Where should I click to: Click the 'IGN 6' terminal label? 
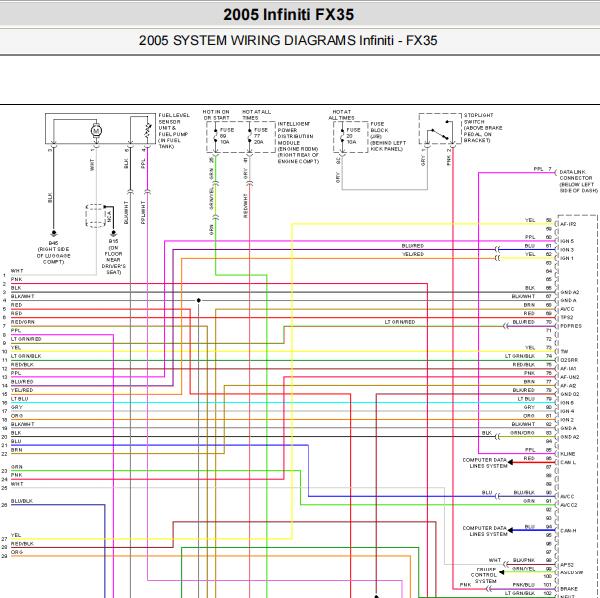[x=567, y=403]
